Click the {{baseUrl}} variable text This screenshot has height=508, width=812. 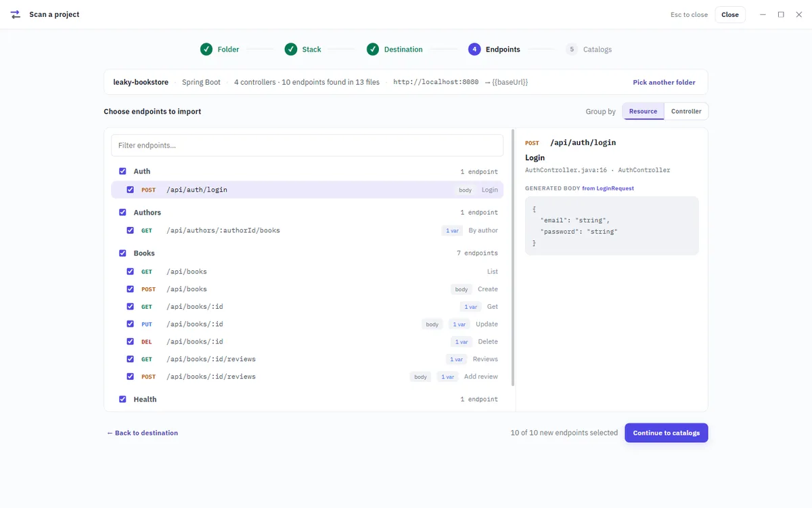click(510, 82)
